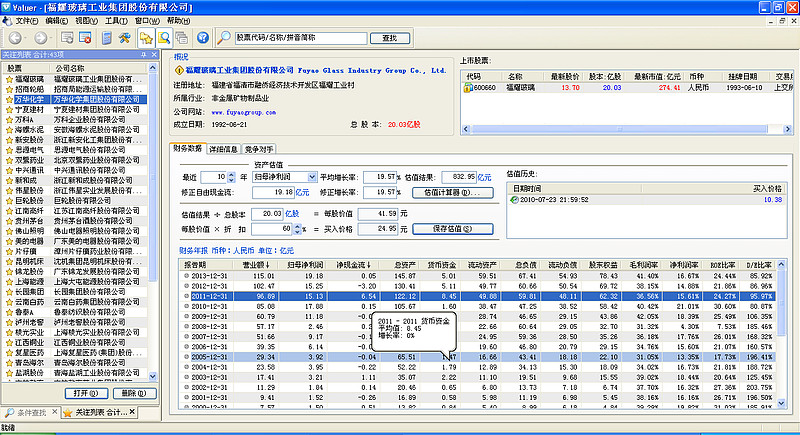Click the lock icon next to 600660
The width and height of the screenshot is (800, 435).
pos(467,88)
